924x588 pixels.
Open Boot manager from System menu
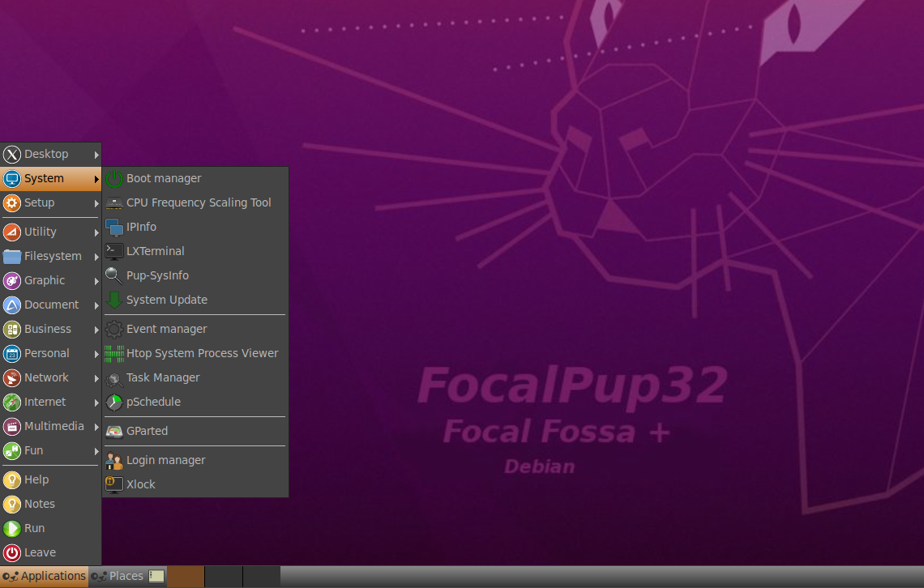point(195,178)
